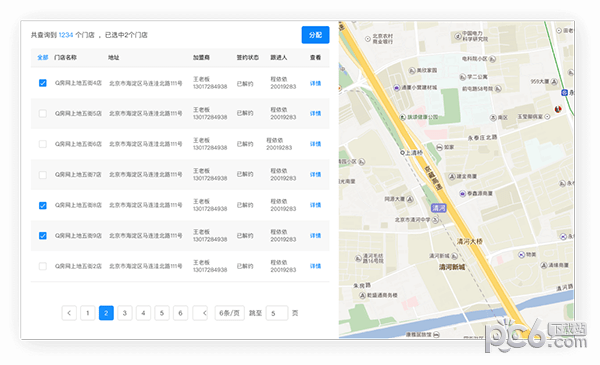
Task: Open 详情 for Q房网上地五街2店
Action: pos(315,266)
